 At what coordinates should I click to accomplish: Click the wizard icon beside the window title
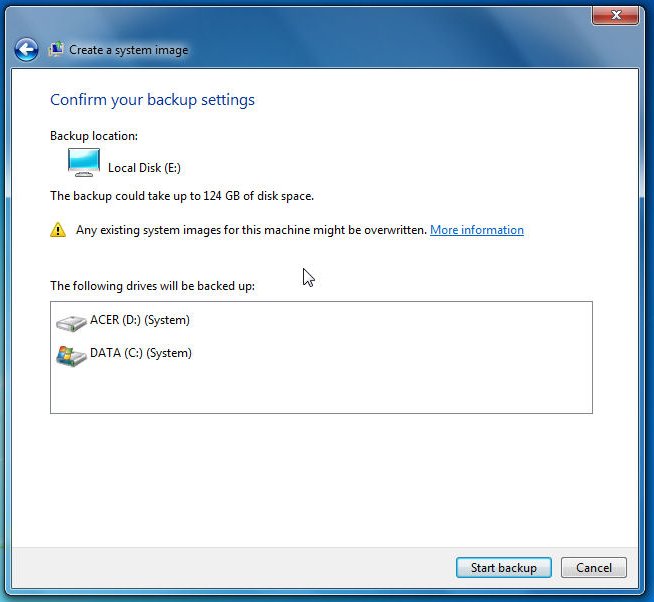click(56, 49)
